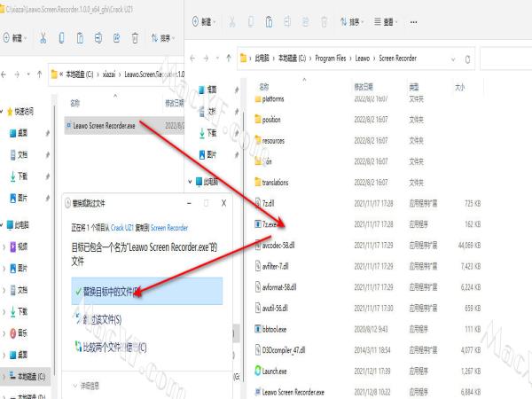532x399 pixels.
Task: Collapse This PC in Screen Recorder window sidebar
Action: click(190, 182)
